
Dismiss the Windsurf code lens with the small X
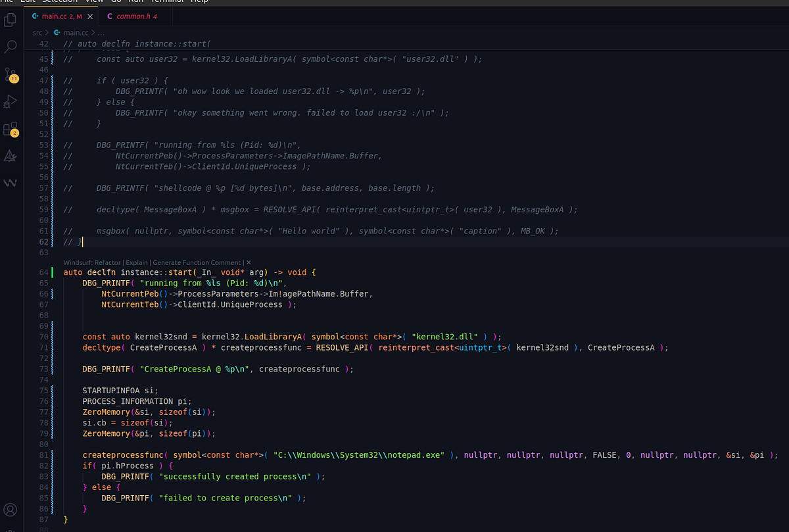coord(249,262)
